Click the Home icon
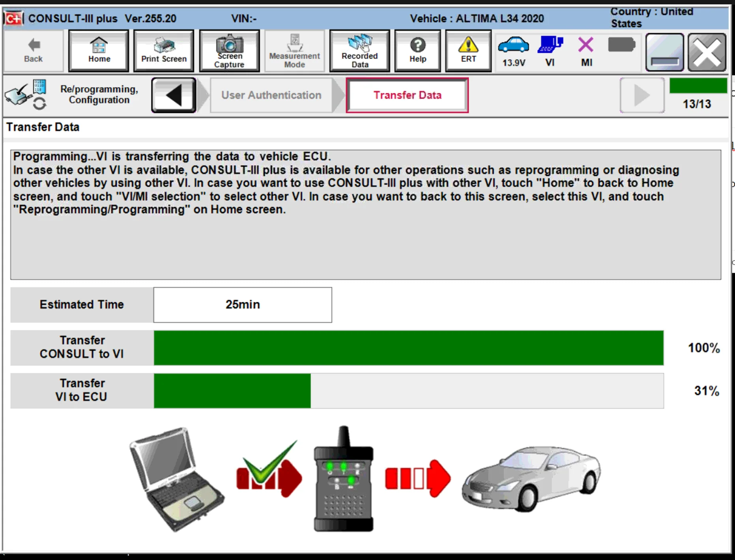This screenshot has height=560, width=735. pos(98,51)
